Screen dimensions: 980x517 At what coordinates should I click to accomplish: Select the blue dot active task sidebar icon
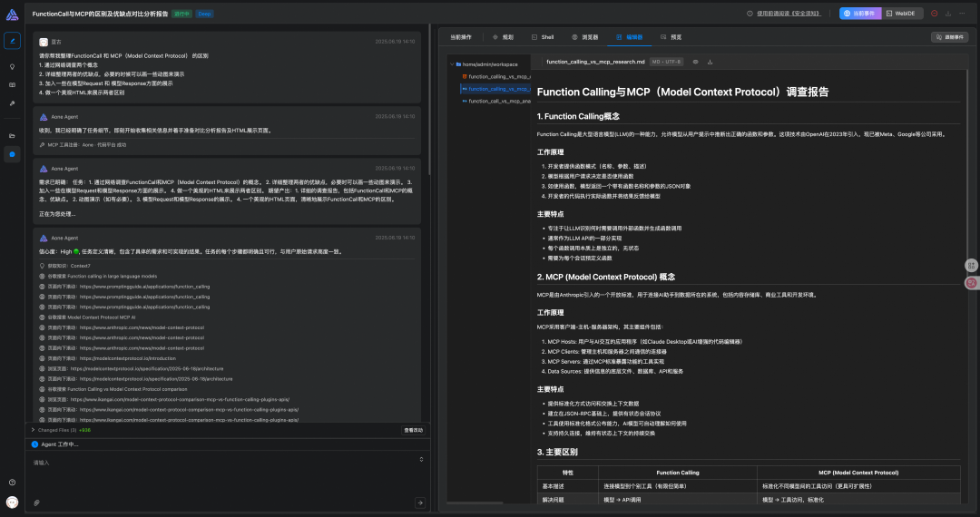pos(12,154)
